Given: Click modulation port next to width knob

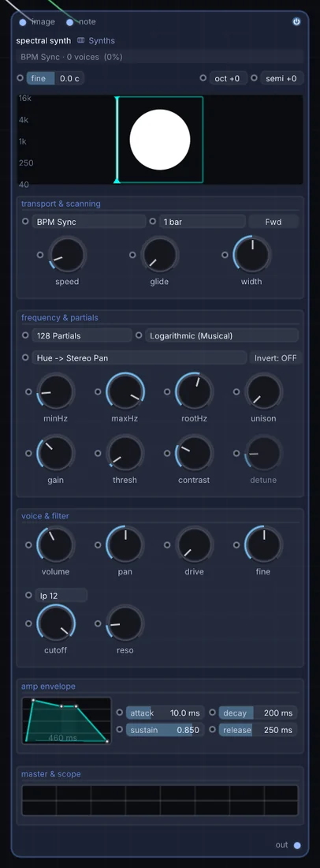Looking at the screenshot, I should point(225,255).
